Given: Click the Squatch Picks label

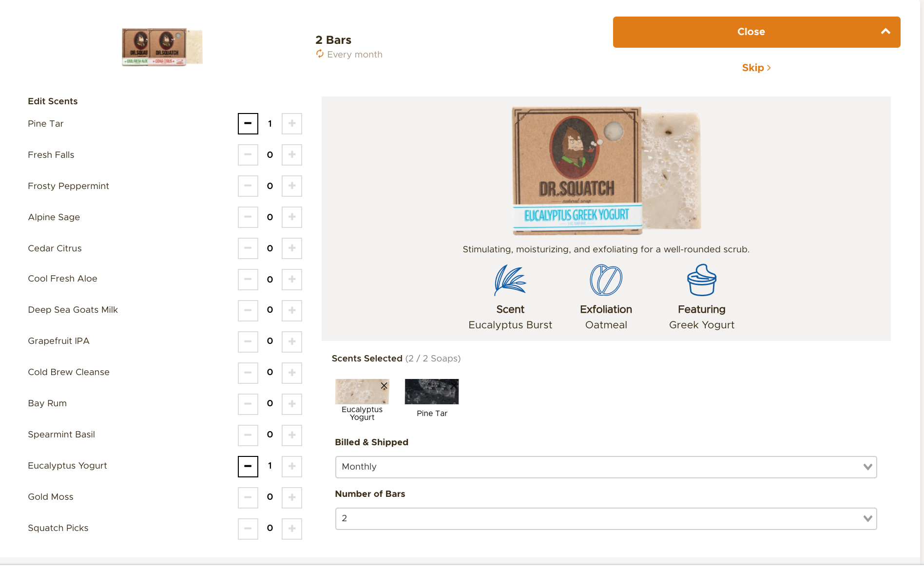Looking at the screenshot, I should [58, 528].
